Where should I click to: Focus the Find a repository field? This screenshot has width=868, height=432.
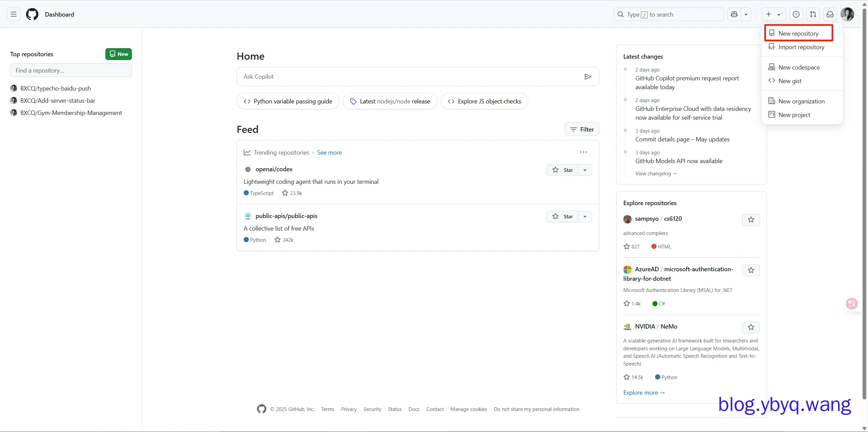[x=71, y=70]
